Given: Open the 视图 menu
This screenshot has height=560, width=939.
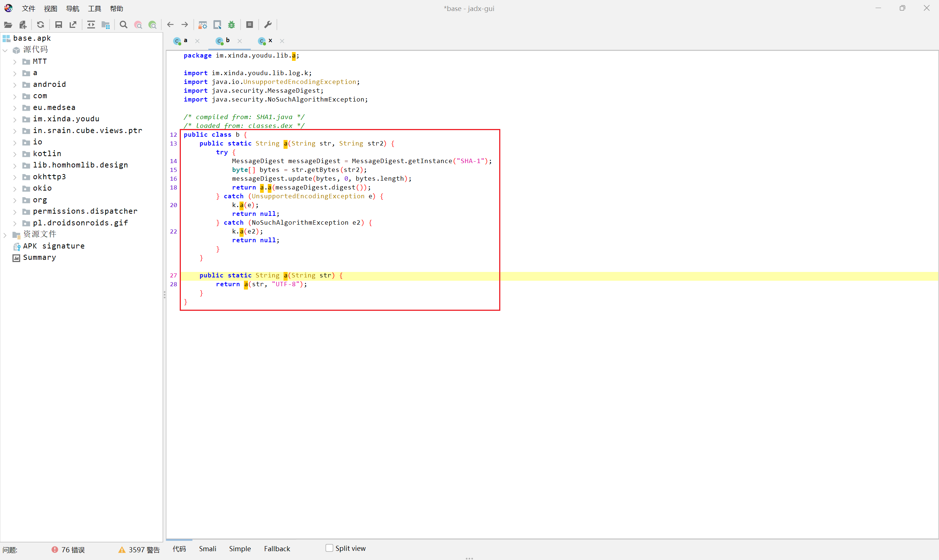Looking at the screenshot, I should point(51,8).
